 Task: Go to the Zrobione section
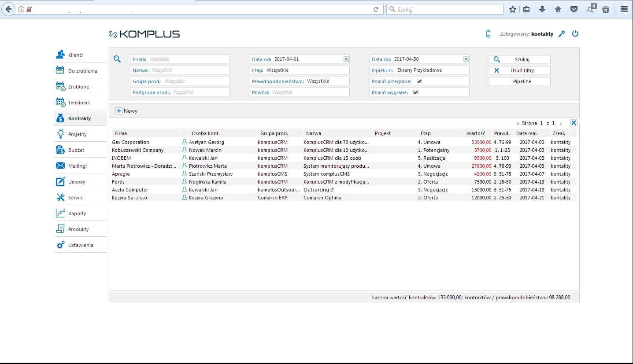coord(80,87)
